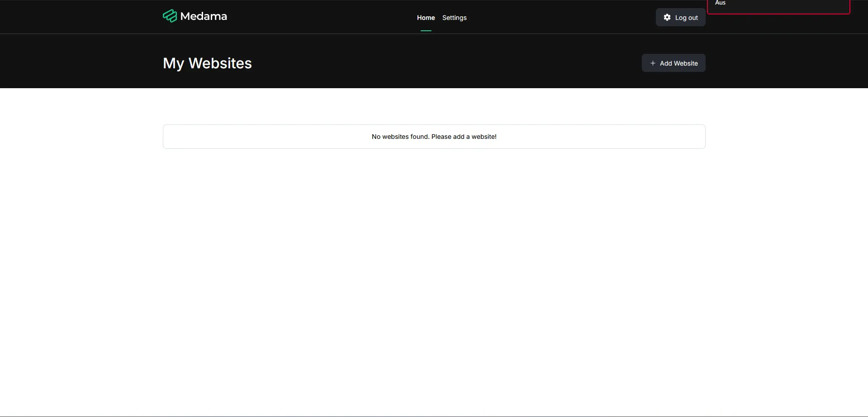This screenshot has height=417, width=868.
Task: Click the 'No websites found.' sentence
Action: (x=400, y=137)
